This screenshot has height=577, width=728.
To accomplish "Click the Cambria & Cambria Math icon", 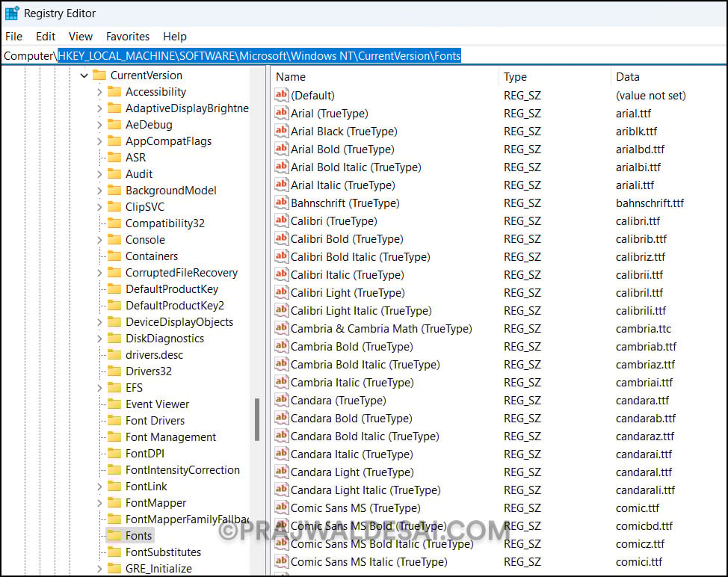I will tap(281, 328).
